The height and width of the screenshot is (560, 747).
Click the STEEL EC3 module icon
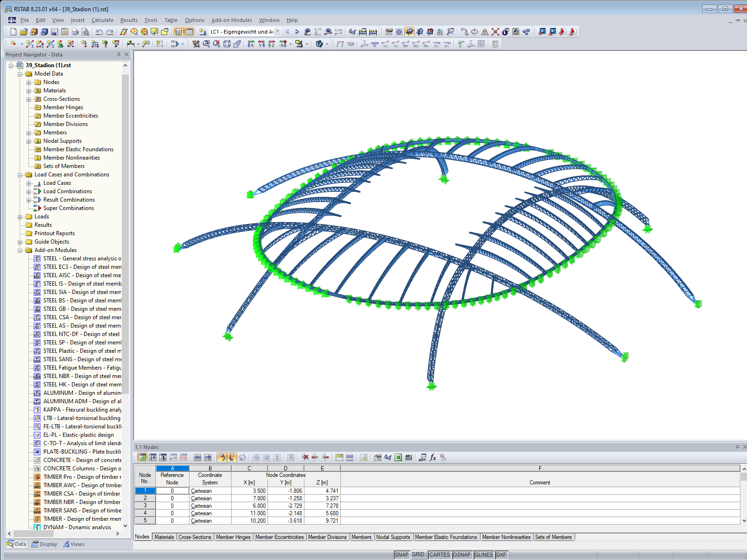37,267
